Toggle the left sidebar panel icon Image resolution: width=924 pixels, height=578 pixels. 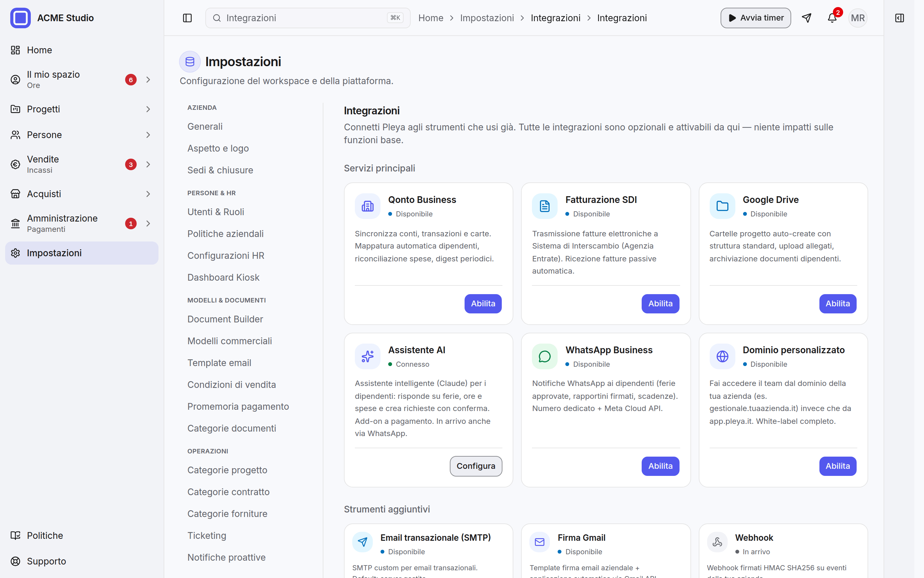pyautogui.click(x=187, y=18)
